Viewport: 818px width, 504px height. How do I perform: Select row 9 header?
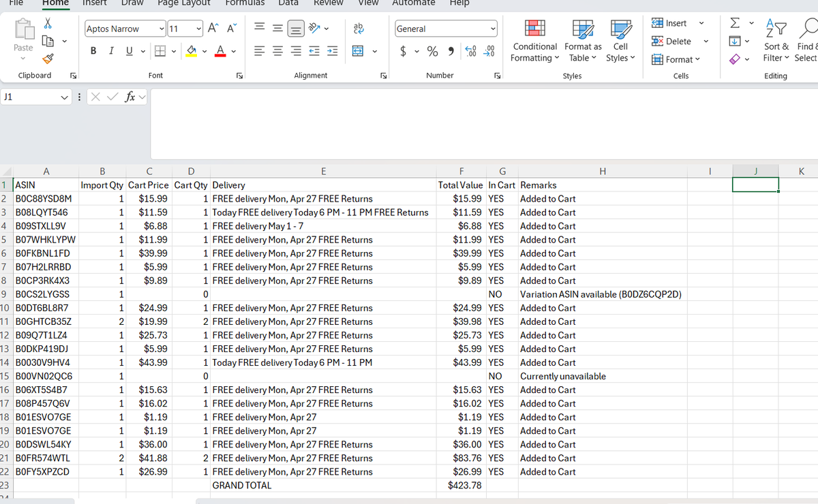pos(5,294)
